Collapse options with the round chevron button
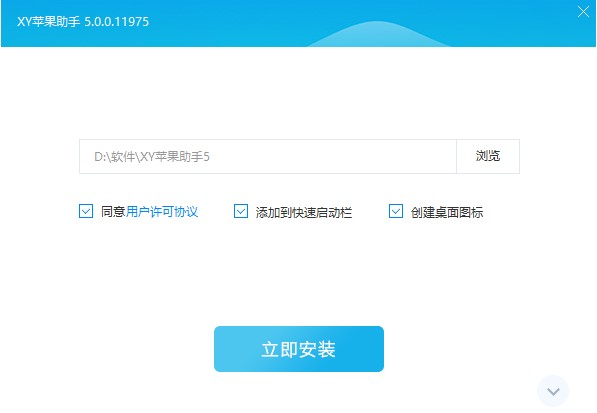Image resolution: width=597 pixels, height=413 pixels. (553, 391)
